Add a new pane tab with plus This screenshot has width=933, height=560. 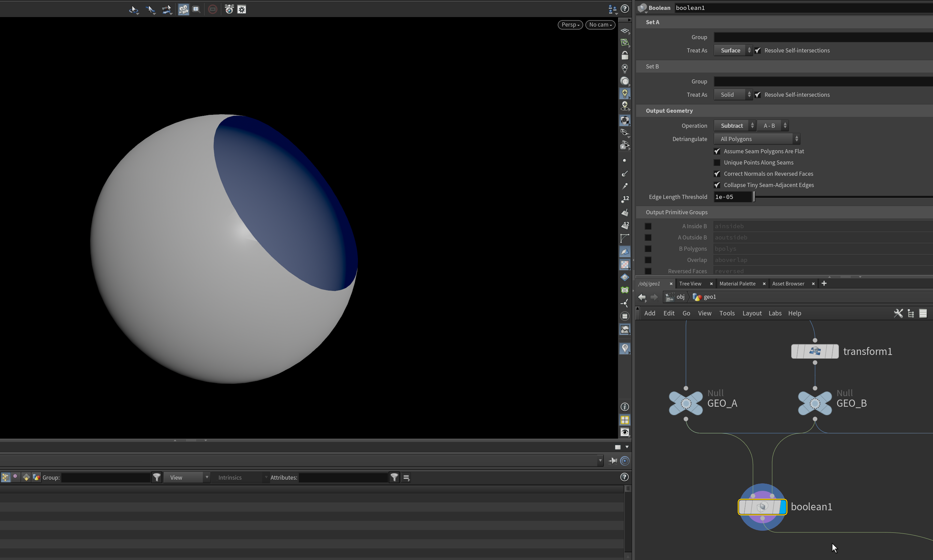(824, 283)
